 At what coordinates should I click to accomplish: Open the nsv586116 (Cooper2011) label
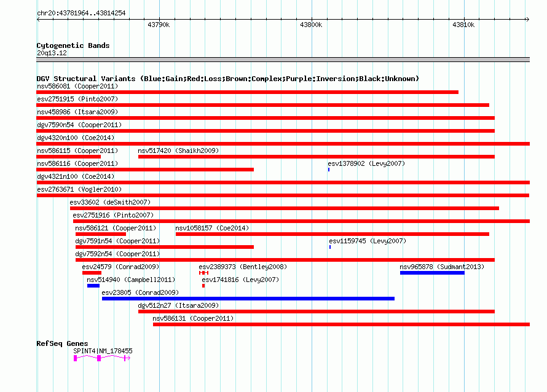77,163
